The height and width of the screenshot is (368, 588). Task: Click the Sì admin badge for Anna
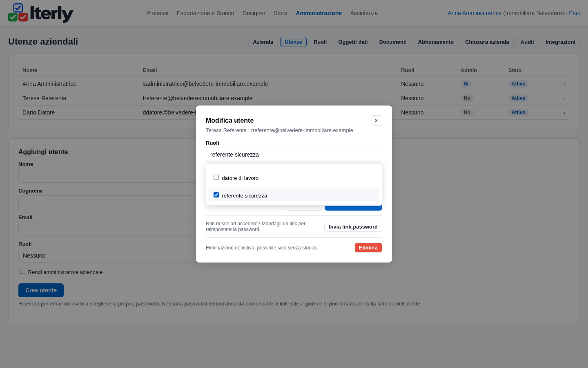click(466, 84)
